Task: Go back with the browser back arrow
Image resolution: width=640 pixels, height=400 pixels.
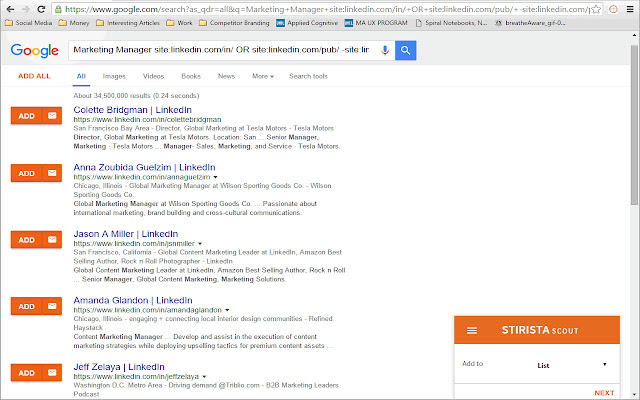Action: [10, 9]
